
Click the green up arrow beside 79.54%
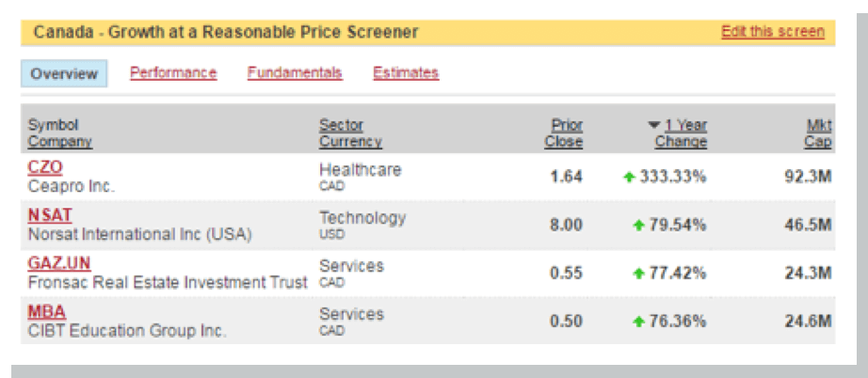click(x=639, y=226)
